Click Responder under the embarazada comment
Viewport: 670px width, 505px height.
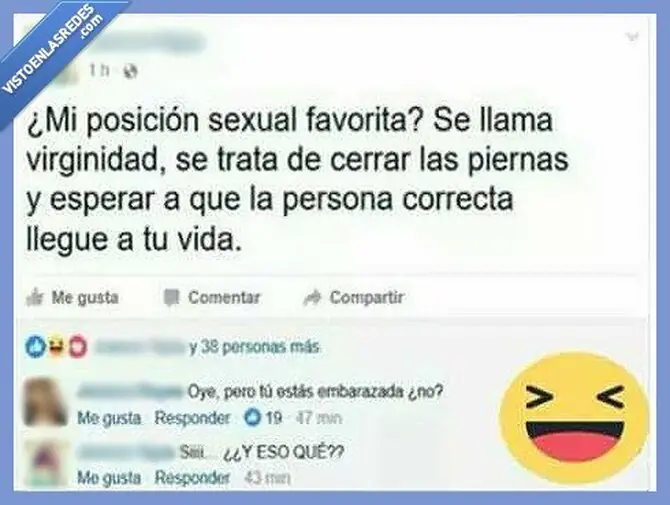[192, 417]
